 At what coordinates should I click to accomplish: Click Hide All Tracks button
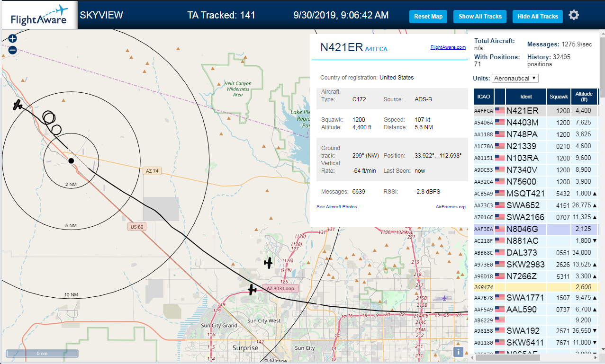click(x=538, y=17)
